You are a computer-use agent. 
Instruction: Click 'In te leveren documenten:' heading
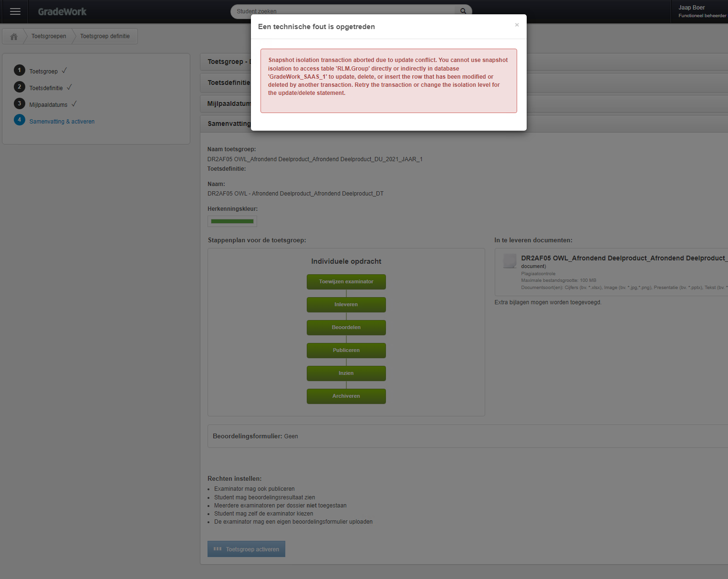point(533,240)
